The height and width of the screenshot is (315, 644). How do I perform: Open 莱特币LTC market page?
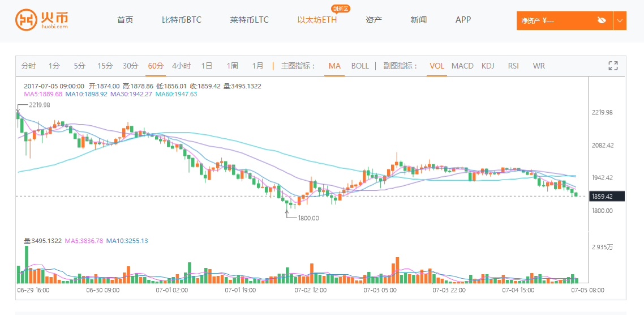[x=249, y=20]
